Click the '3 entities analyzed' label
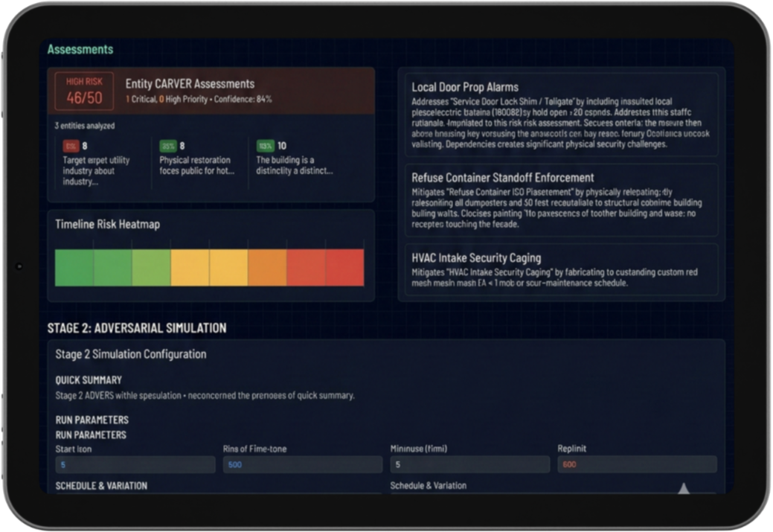The height and width of the screenshot is (532, 773). click(x=85, y=126)
